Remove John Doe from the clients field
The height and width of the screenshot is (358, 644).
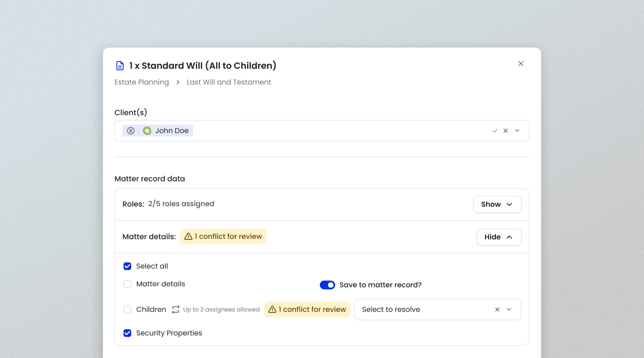[x=131, y=131]
